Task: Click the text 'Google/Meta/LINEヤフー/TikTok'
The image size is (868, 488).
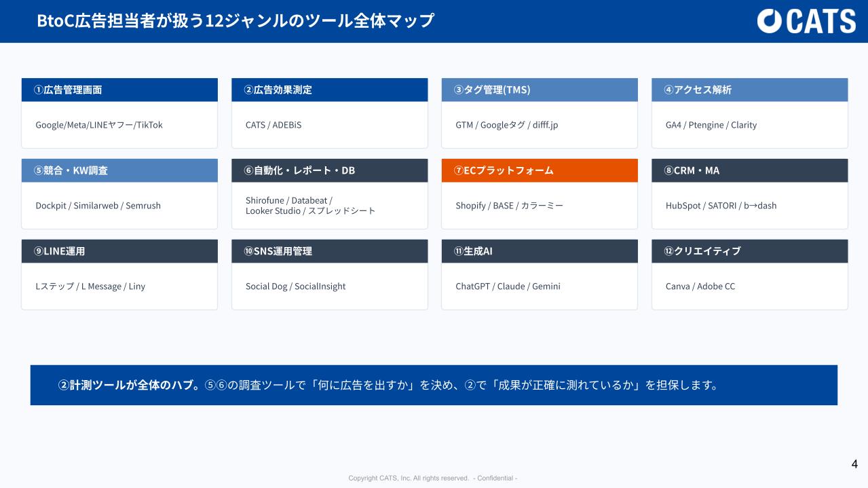Action: (x=99, y=125)
